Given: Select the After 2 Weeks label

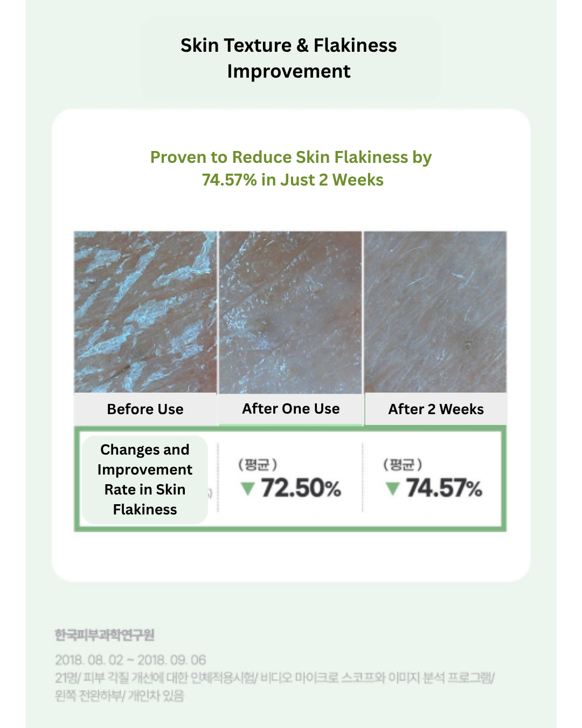Looking at the screenshot, I should click(x=436, y=409).
